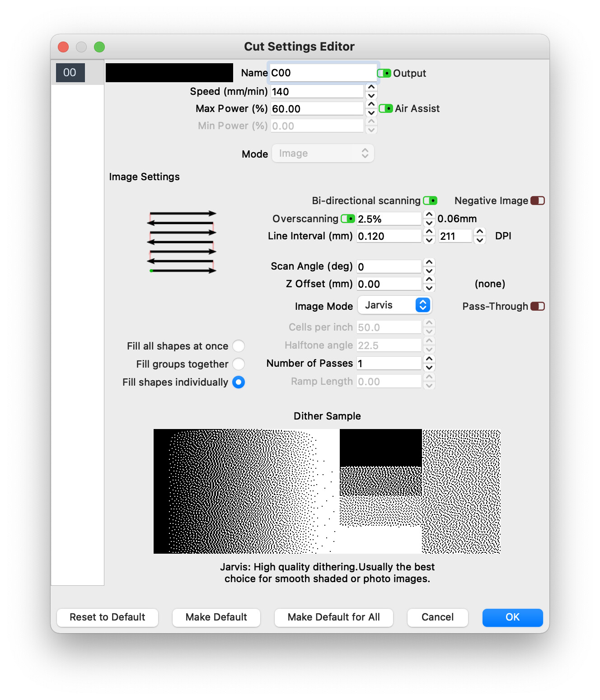
Task: Decrease Z Offset with the down arrow
Action: pyautogui.click(x=429, y=288)
